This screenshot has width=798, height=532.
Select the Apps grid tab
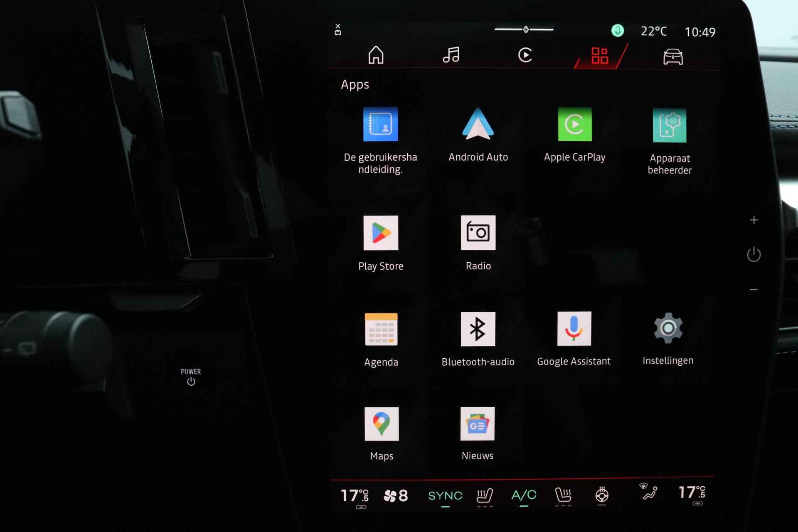click(600, 55)
